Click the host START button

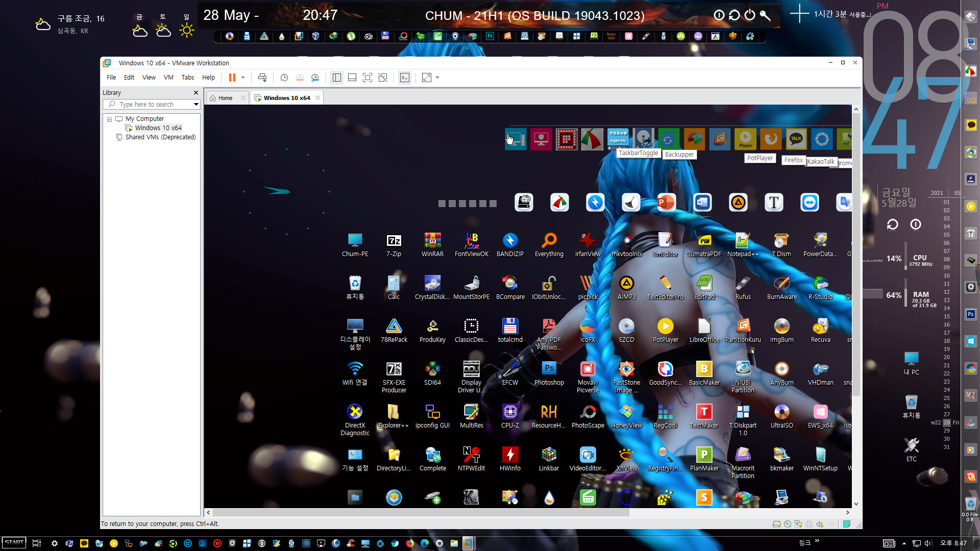point(14,543)
